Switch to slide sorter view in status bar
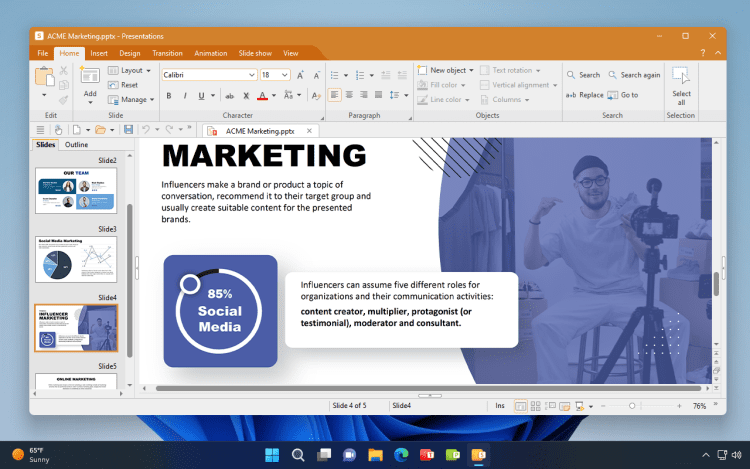Image resolution: width=750 pixels, height=469 pixels. point(535,406)
